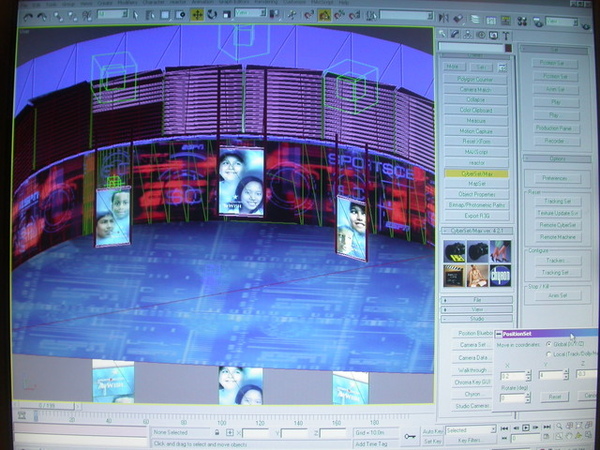Click the clapperboard thumbnail
Viewport: 600px width, 450px height.
point(454,276)
